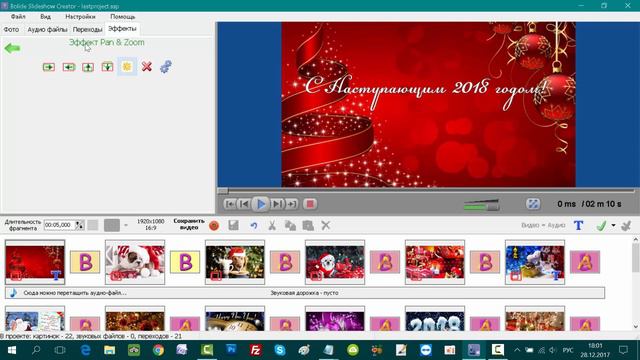This screenshot has height=360, width=640.
Task: Click the duration field spinner arrows
Action: [x=80, y=225]
